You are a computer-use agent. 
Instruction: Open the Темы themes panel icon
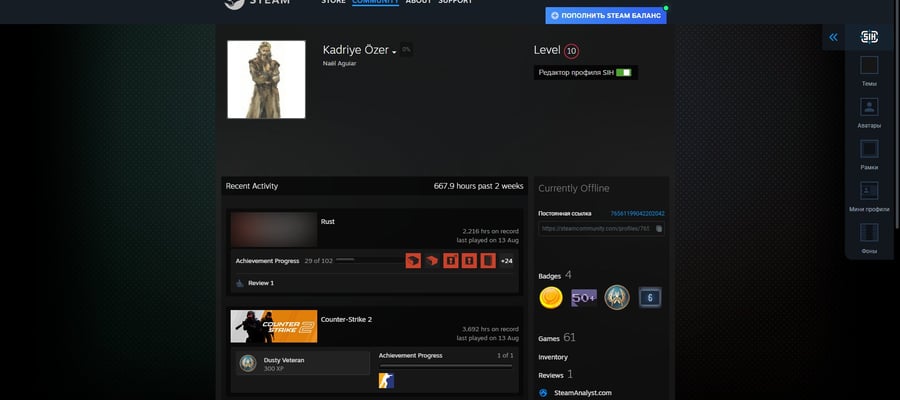[x=869, y=65]
